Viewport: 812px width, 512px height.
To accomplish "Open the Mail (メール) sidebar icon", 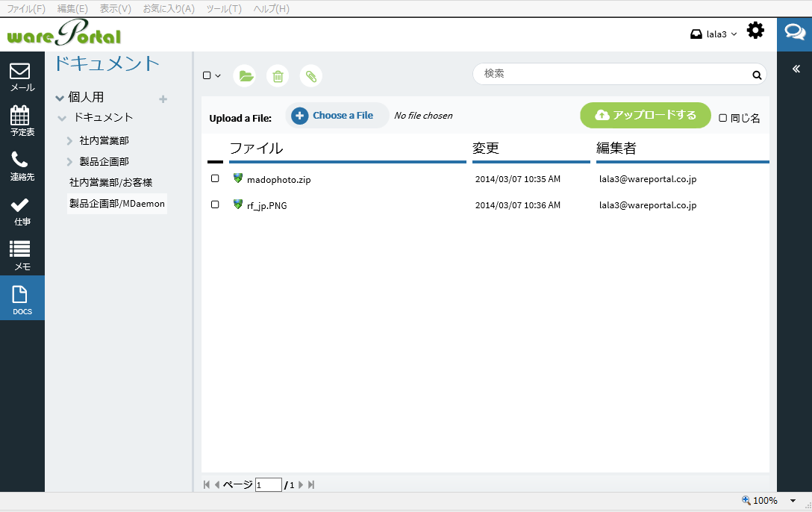I will [x=22, y=77].
